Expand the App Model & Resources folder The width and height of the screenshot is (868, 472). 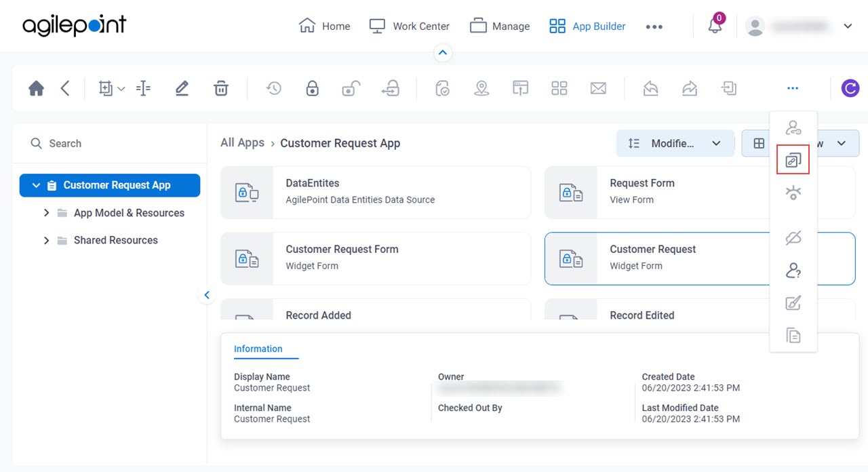pos(46,213)
